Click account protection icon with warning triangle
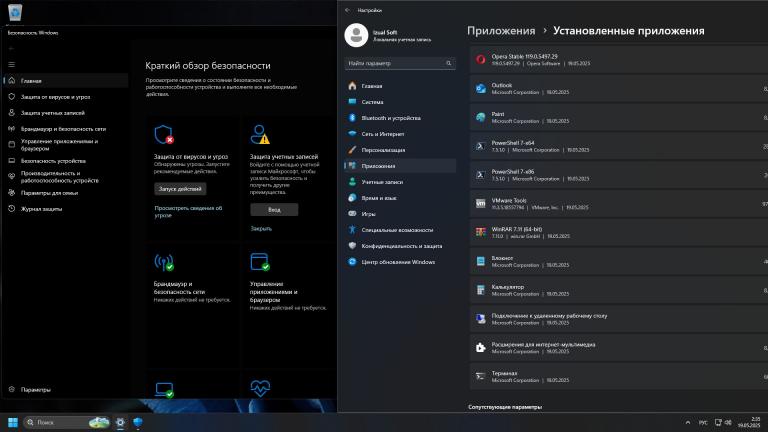The height and width of the screenshot is (432, 768). click(260, 134)
